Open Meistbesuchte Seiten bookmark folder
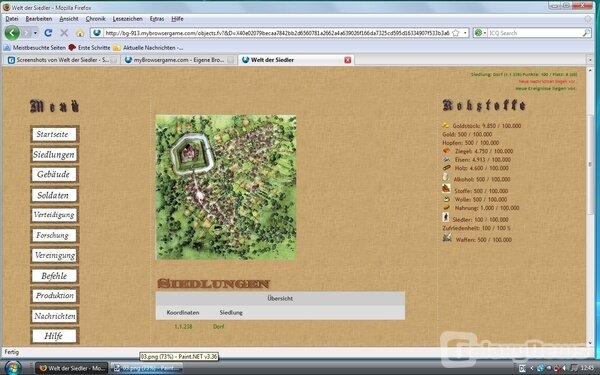 34,48
